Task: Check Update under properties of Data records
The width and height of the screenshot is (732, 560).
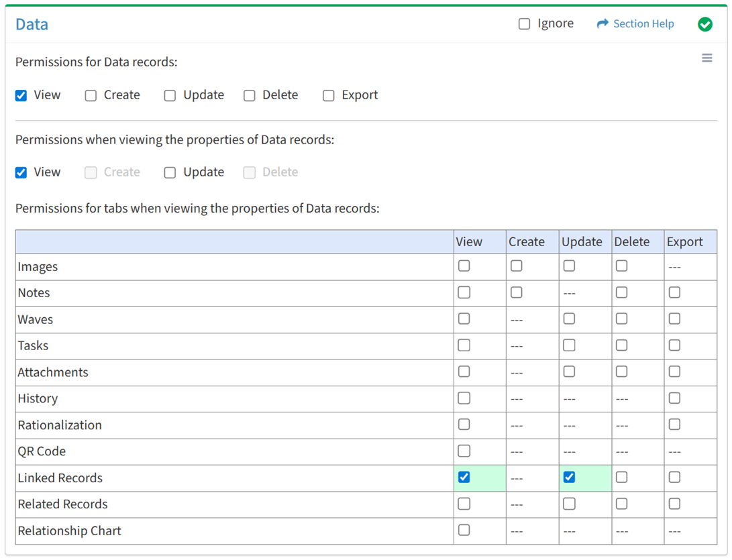Action: tap(170, 172)
